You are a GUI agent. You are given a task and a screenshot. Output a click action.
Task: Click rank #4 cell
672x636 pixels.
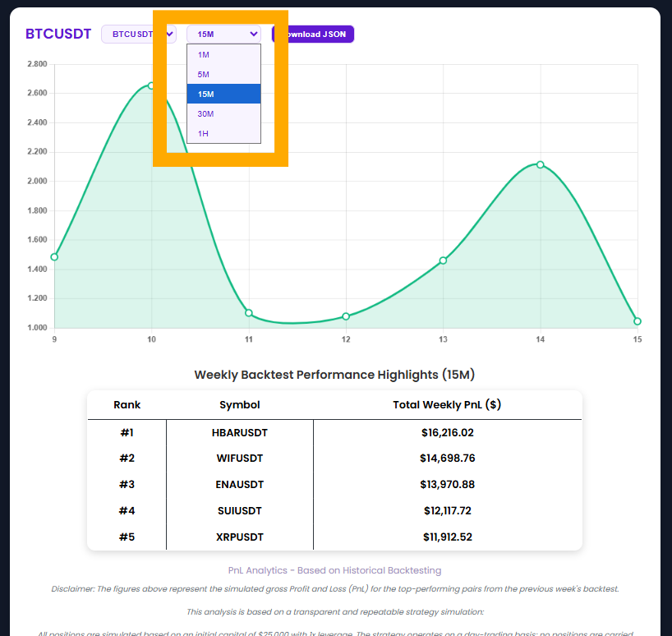pos(127,511)
